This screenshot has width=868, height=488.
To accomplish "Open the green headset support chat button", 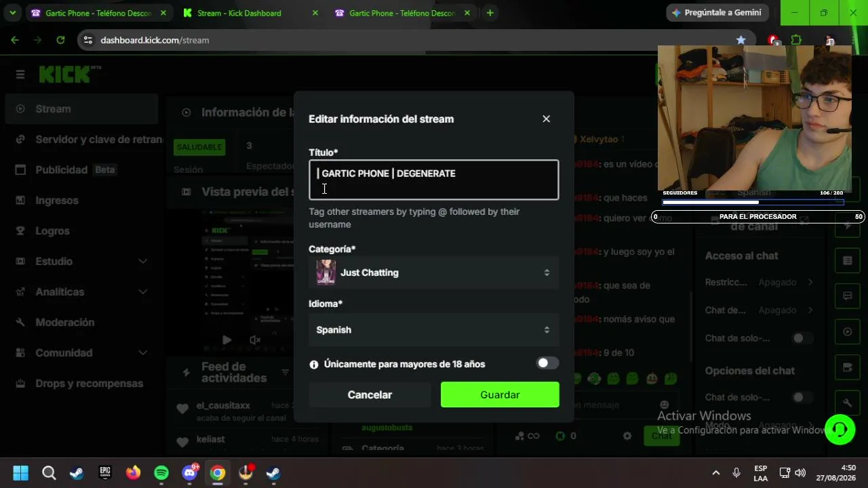I will click(840, 429).
